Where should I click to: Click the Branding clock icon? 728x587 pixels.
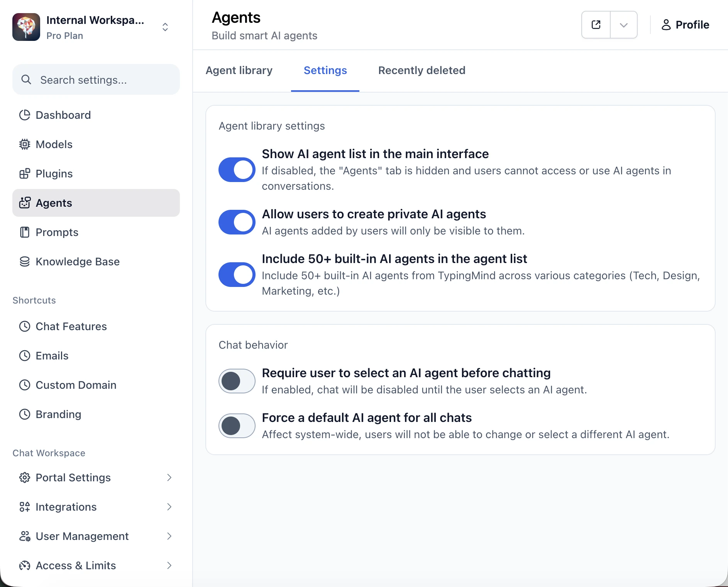[25, 414]
